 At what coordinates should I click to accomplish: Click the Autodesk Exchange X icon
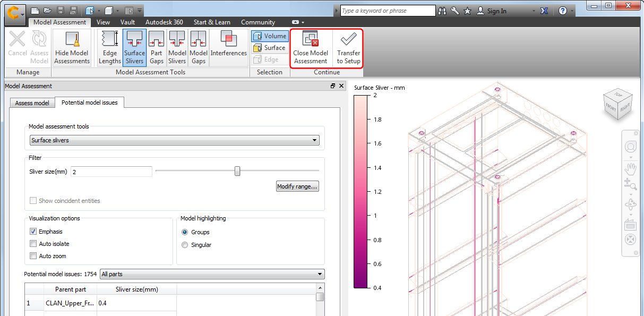pyautogui.click(x=544, y=11)
